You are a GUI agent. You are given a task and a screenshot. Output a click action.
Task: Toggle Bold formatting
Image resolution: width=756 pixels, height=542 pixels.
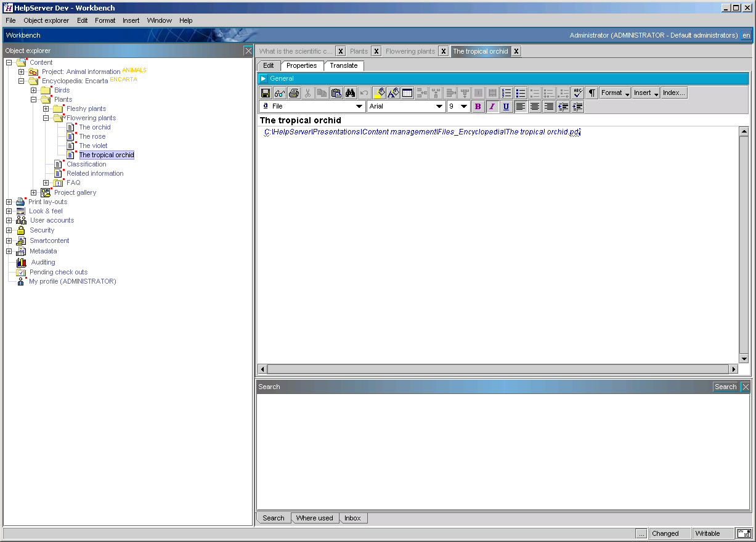tap(478, 107)
